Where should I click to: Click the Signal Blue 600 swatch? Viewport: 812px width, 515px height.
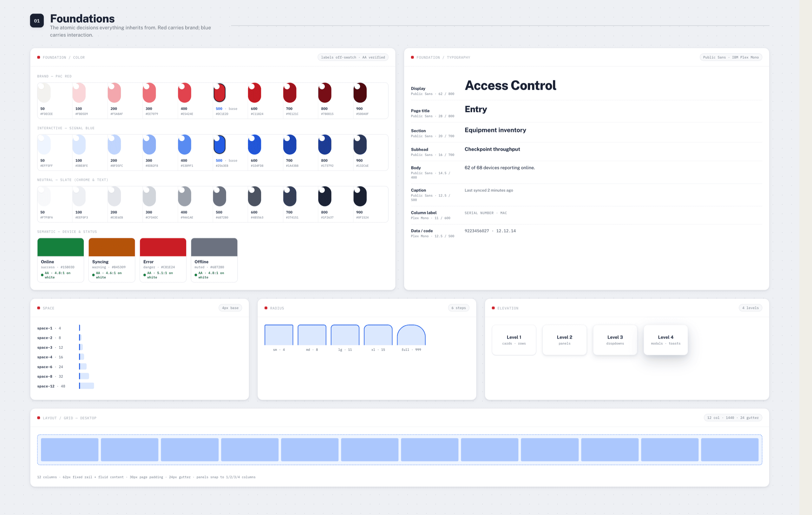(x=255, y=145)
